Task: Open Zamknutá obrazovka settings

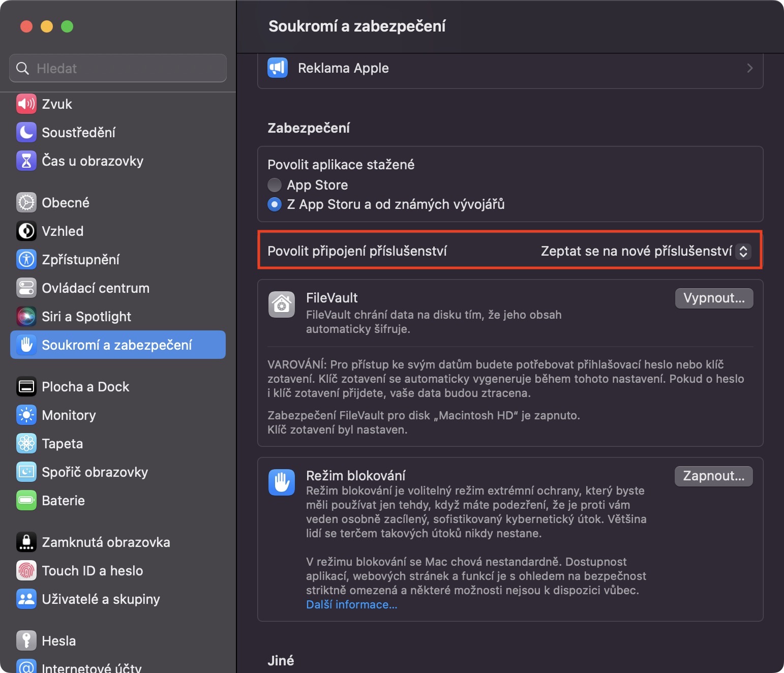Action: [x=106, y=542]
